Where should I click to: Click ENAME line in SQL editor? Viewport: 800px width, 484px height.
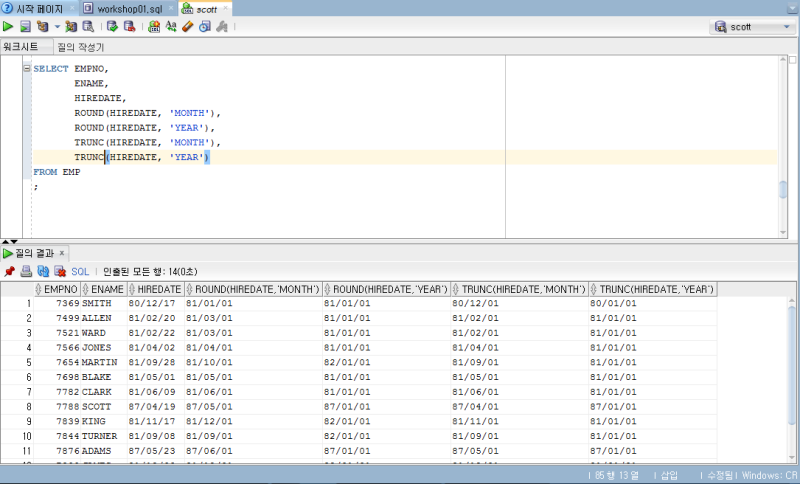(91, 83)
